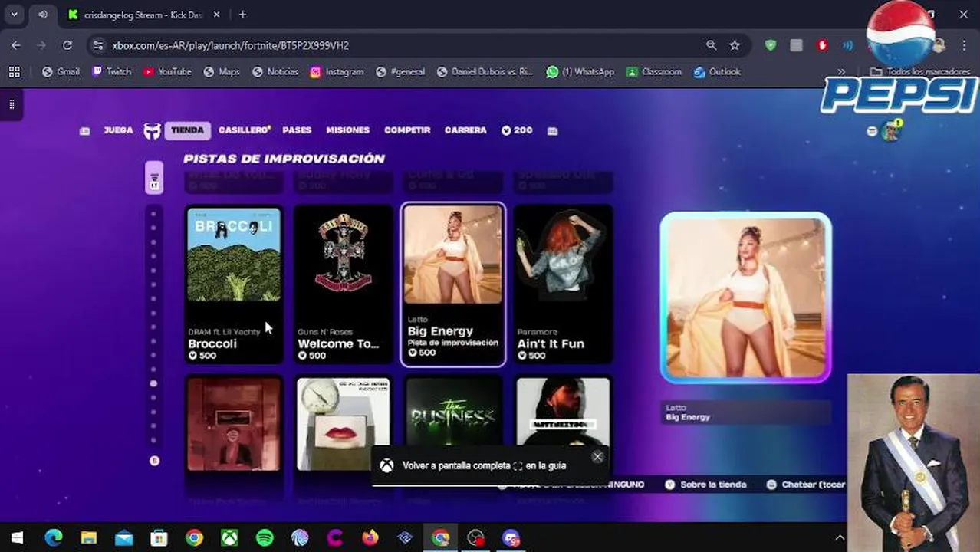This screenshot has height=552, width=980.
Task: Open the Xbox cloud gaming side handle
Action: click(x=12, y=104)
